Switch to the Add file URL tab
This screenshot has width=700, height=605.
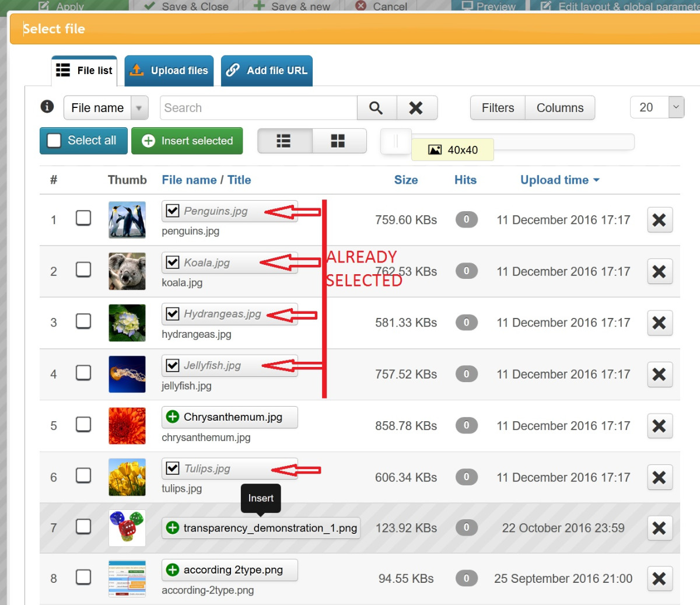coord(267,71)
